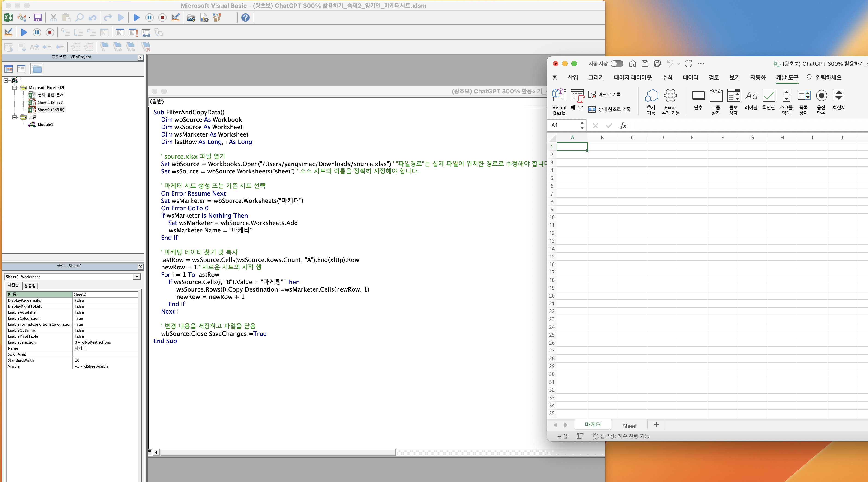Click the Run button in the Debug toolbar row
Image resolution: width=868 pixels, height=482 pixels.
coord(24,32)
